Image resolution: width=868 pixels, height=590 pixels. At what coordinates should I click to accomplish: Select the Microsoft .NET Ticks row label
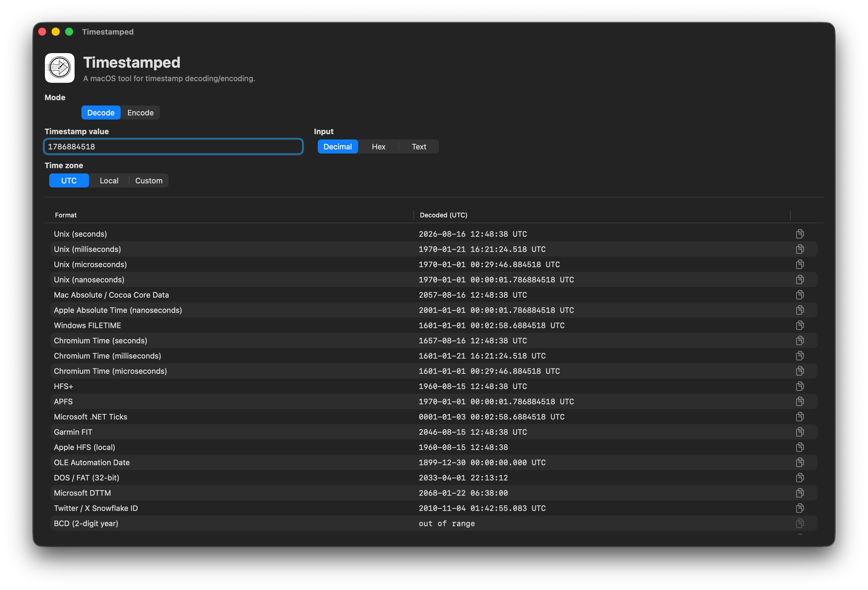pyautogui.click(x=90, y=417)
